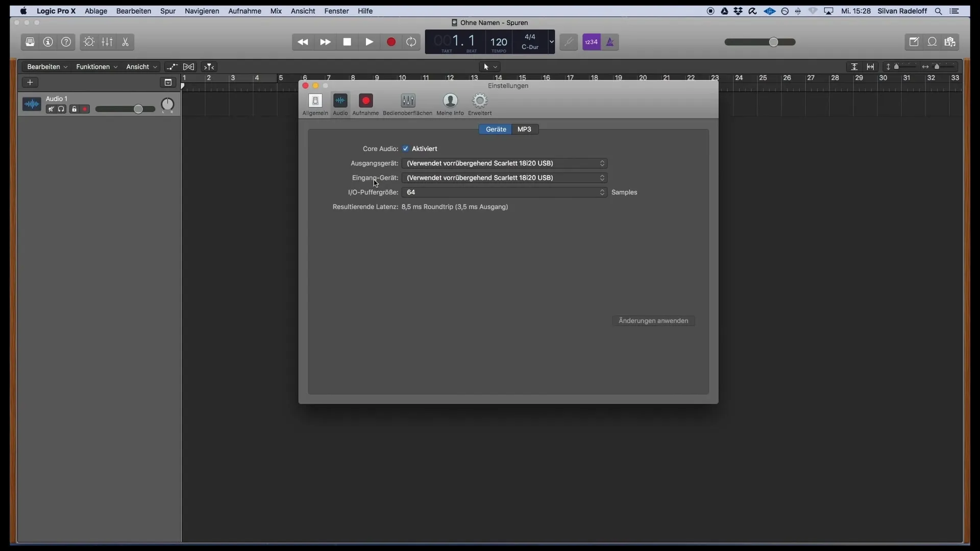Click the Fast Forward transport button
Image resolution: width=980 pixels, height=551 pixels.
tap(325, 42)
